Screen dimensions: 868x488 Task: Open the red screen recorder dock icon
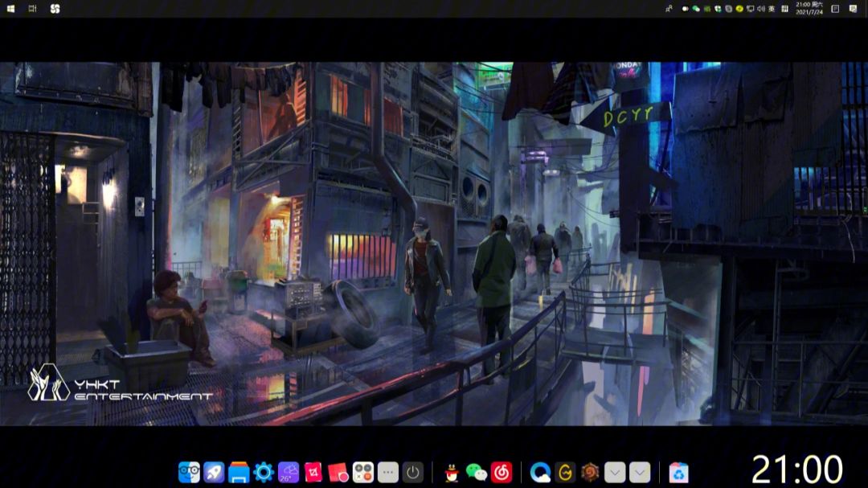coord(338,473)
